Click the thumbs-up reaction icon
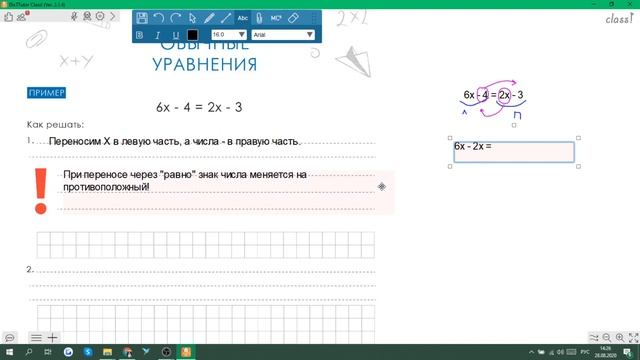This screenshot has height=360, width=640. (x=9, y=17)
